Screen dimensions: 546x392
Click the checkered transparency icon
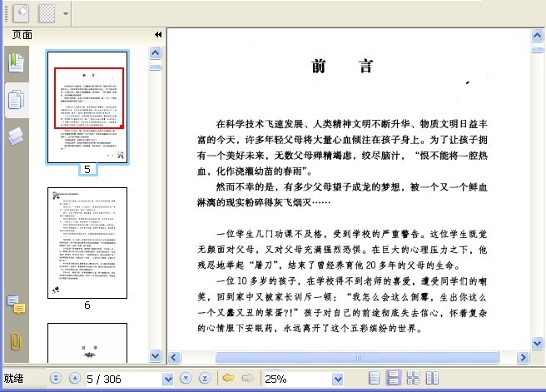coord(47,13)
